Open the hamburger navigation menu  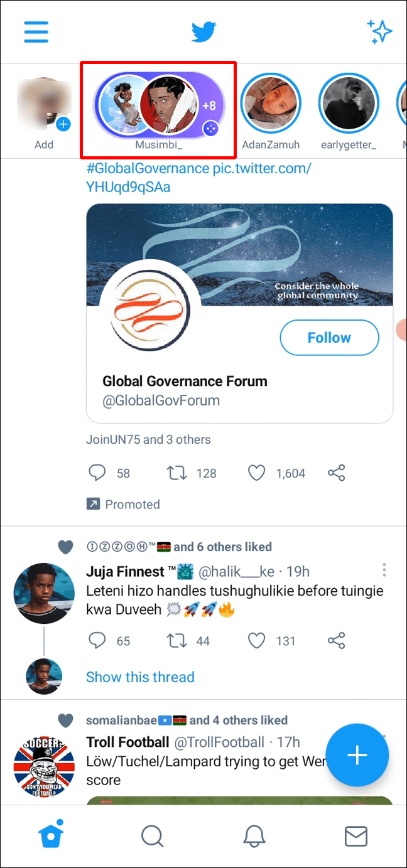pos(36,31)
